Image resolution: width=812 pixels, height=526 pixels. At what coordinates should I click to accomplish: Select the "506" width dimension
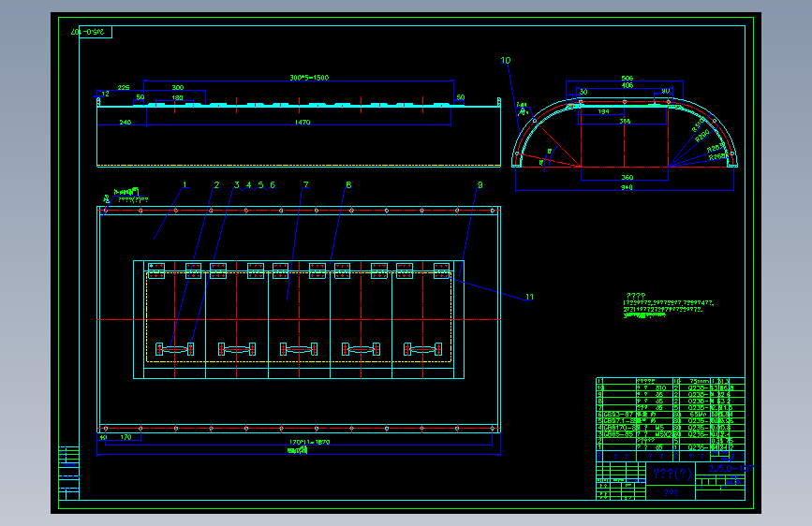(627, 79)
